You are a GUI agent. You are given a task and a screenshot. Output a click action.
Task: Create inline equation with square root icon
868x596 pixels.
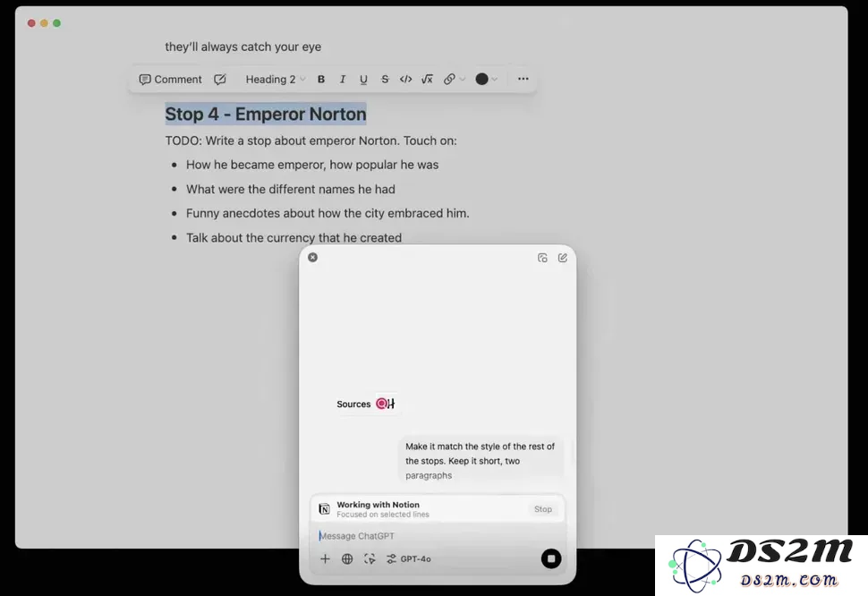pos(427,79)
